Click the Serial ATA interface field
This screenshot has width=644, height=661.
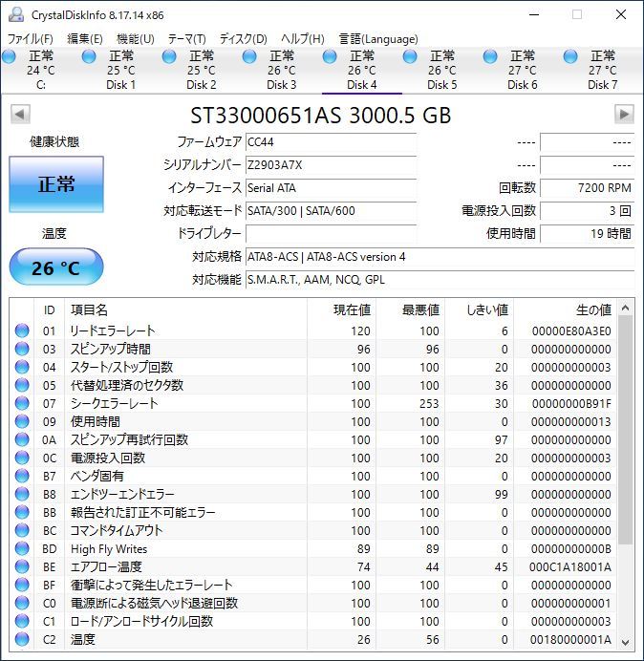click(331, 187)
